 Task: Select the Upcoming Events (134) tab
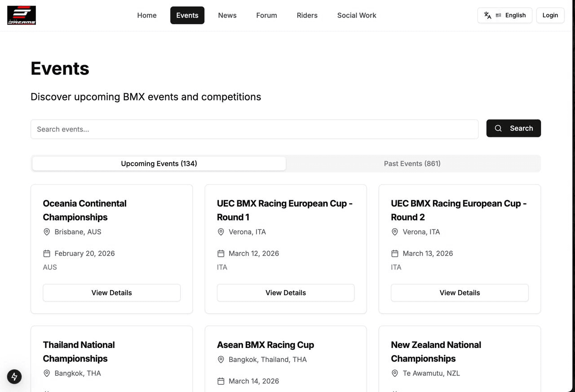point(159,163)
